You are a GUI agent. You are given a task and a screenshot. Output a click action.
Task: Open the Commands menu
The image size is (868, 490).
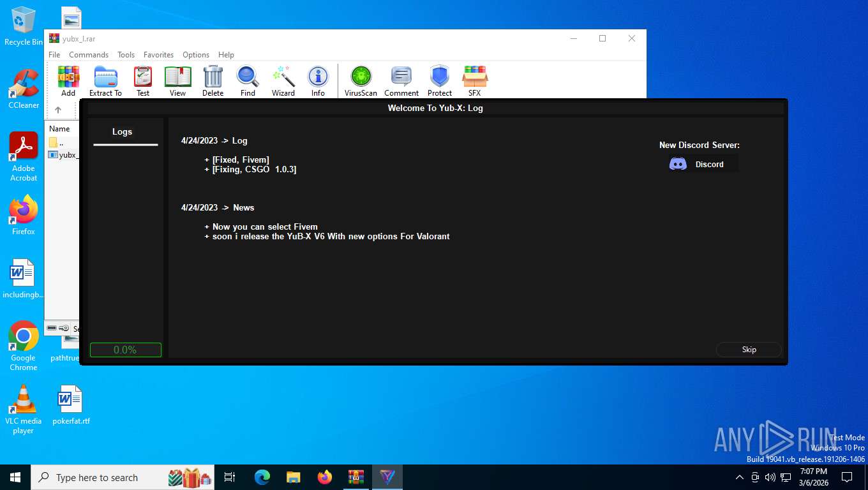point(89,55)
